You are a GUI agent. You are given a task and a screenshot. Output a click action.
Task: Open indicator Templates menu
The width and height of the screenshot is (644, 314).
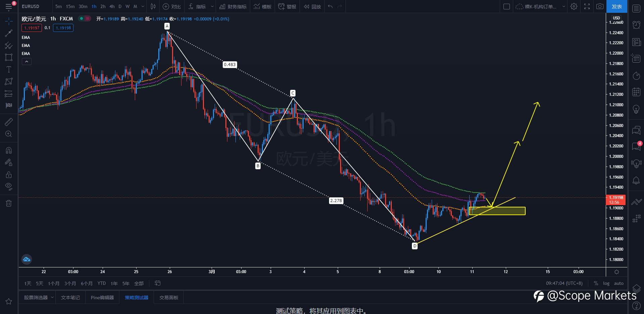coord(263,6)
